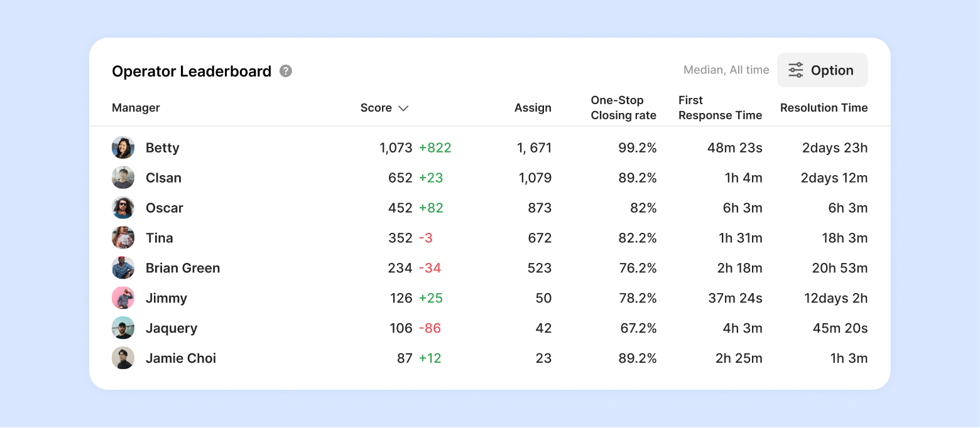980x428 pixels.
Task: Click the Jamie Choi name link
Action: (x=181, y=358)
